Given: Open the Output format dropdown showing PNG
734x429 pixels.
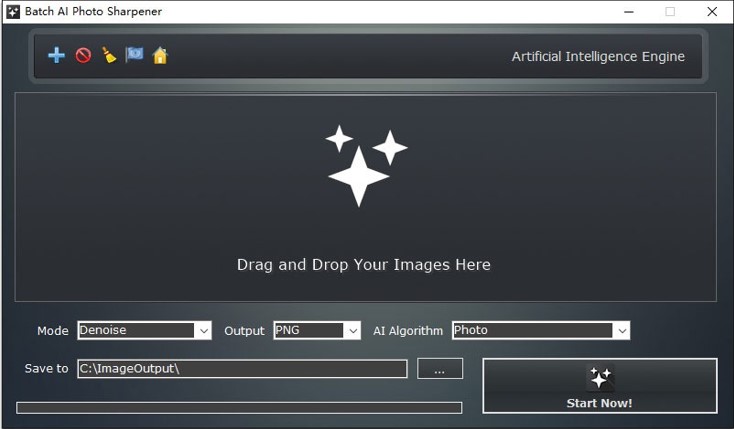Looking at the screenshot, I should tap(317, 330).
